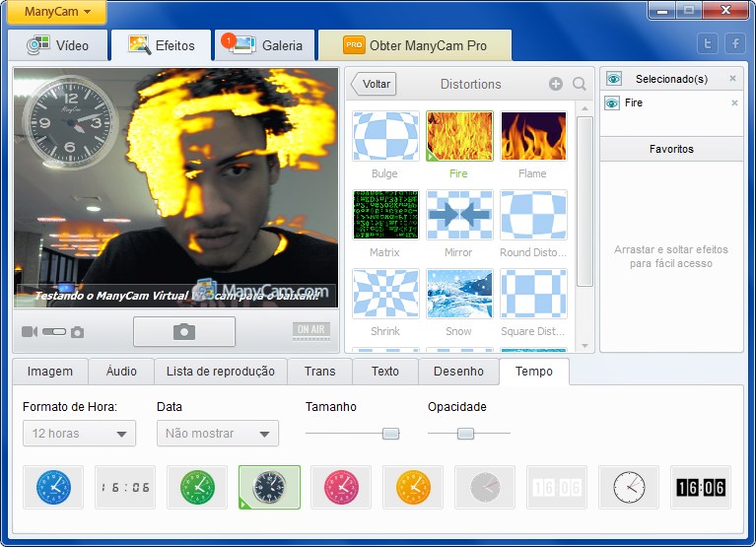Screen dimensions: 756x547
Task: Click the video camera mode icon
Action: coord(30,331)
